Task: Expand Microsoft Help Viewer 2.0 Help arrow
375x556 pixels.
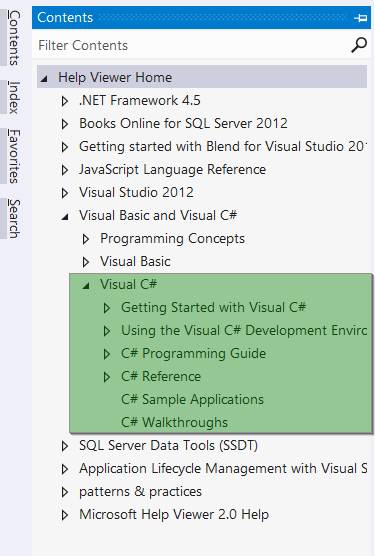Action: click(65, 515)
